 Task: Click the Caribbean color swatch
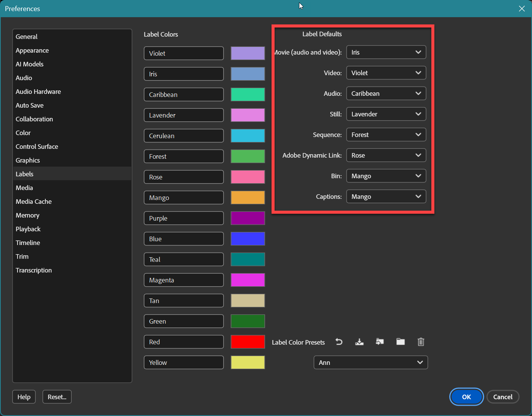point(248,94)
